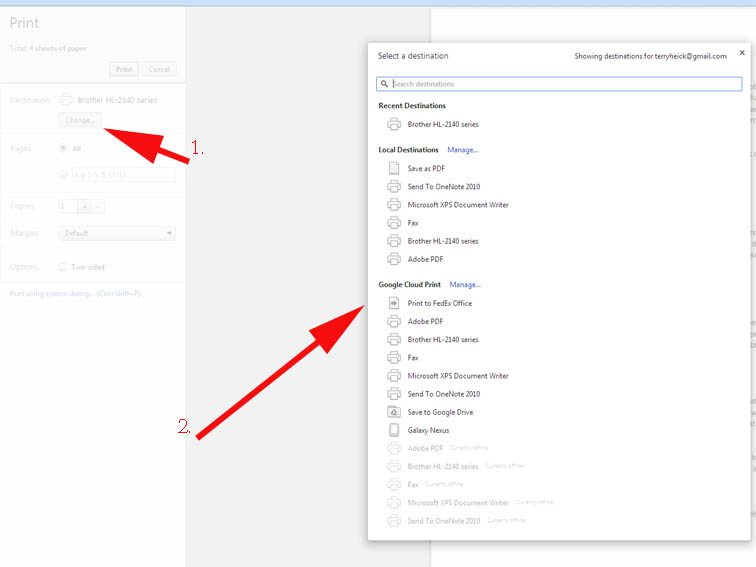
Task: Select Brother HL-2140 icon under Recent Destinations
Action: [x=394, y=124]
